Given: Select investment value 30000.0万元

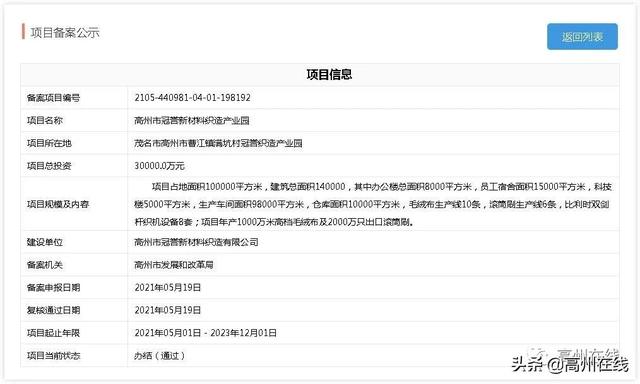Looking at the screenshot, I should (159, 166).
